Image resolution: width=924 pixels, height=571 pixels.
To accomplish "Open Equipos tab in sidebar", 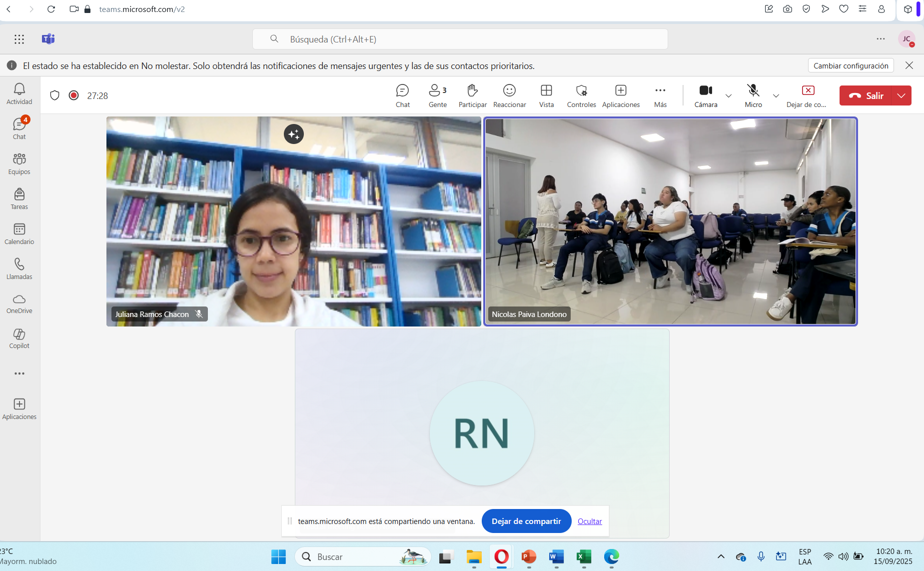I will click(x=19, y=164).
